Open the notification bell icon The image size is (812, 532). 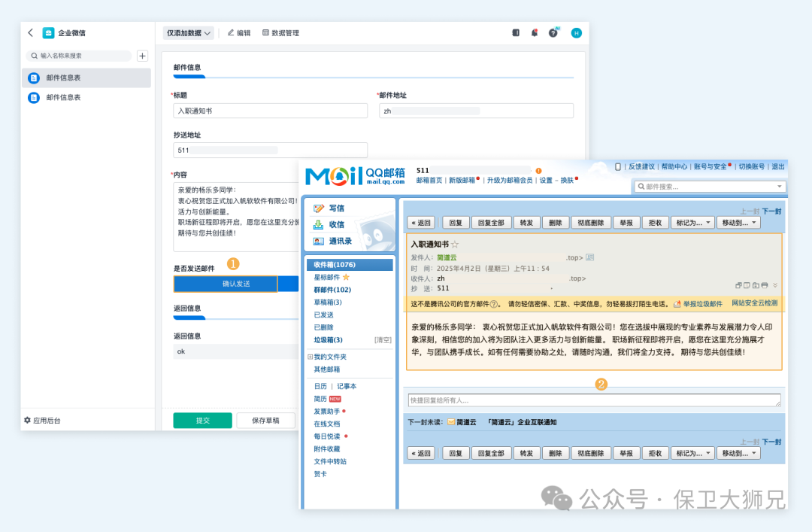pyautogui.click(x=535, y=33)
